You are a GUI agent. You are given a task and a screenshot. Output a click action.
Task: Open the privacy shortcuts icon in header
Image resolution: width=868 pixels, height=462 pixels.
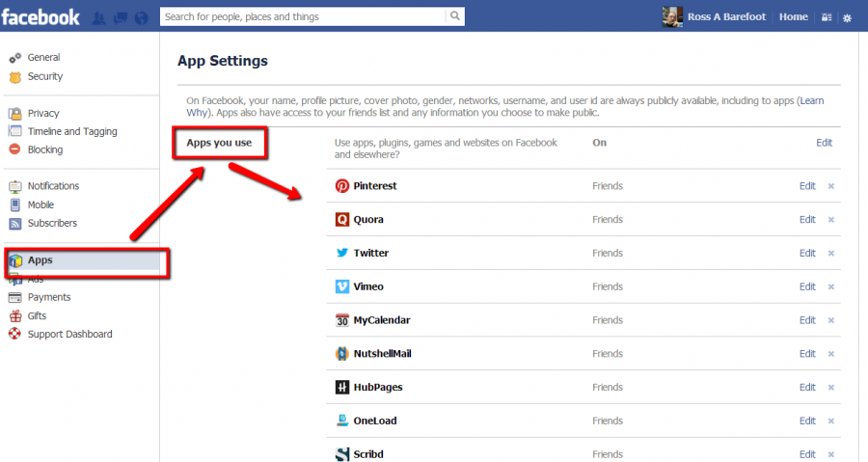pyautogui.click(x=827, y=17)
